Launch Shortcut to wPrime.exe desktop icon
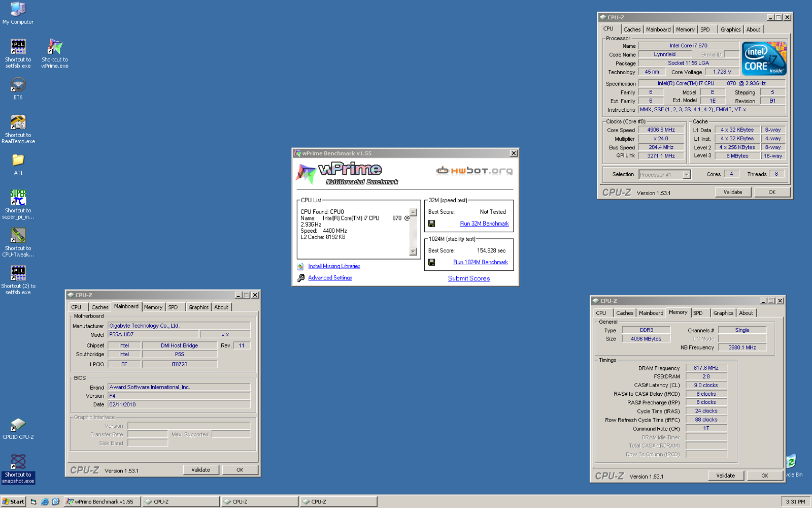The width and height of the screenshot is (812, 508). coord(55,53)
